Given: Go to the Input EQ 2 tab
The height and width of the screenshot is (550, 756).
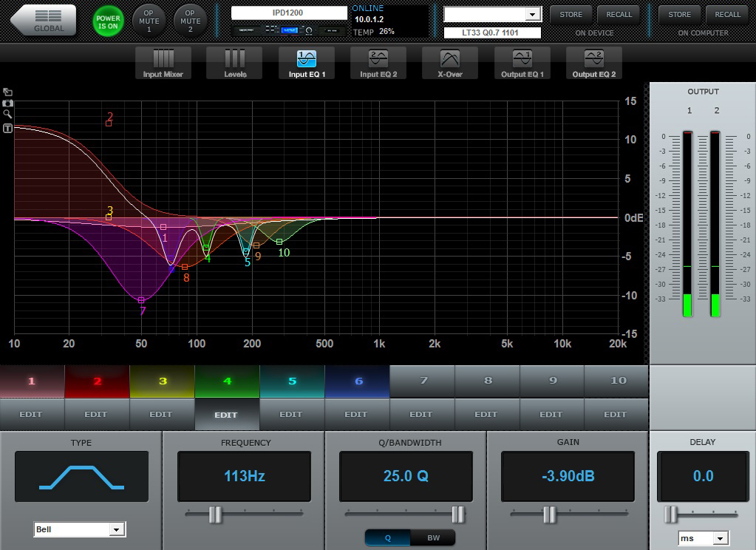Looking at the screenshot, I should [378, 63].
